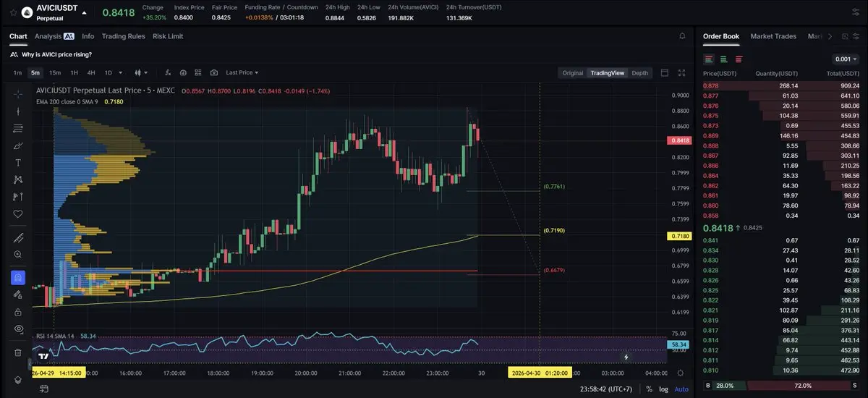
Task: Open the Trading Rules tab
Action: pyautogui.click(x=124, y=35)
